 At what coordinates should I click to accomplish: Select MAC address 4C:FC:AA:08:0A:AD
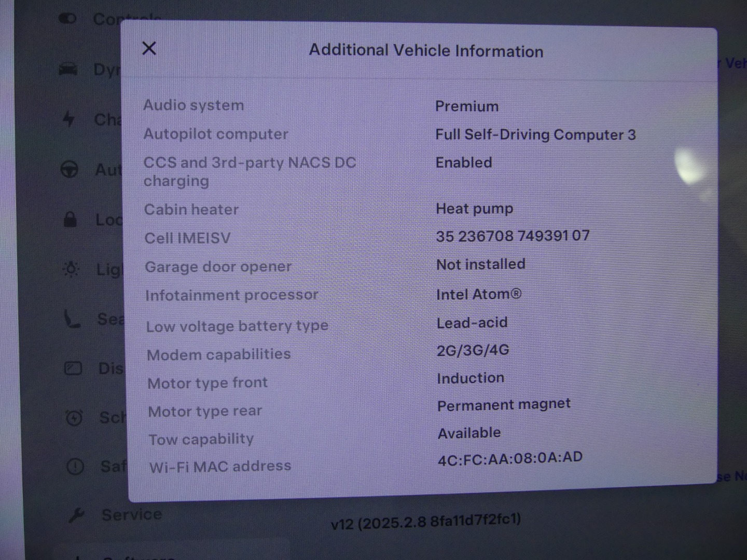pyautogui.click(x=510, y=458)
